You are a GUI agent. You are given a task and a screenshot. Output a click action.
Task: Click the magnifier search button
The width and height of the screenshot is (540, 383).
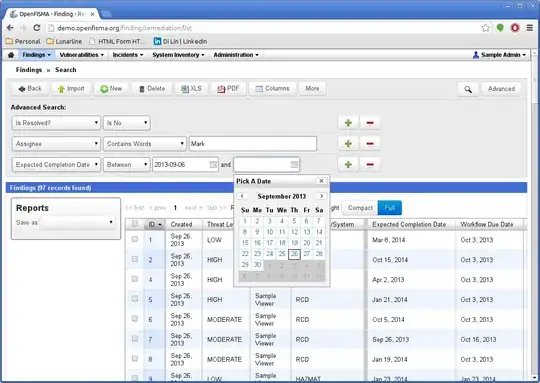point(468,89)
